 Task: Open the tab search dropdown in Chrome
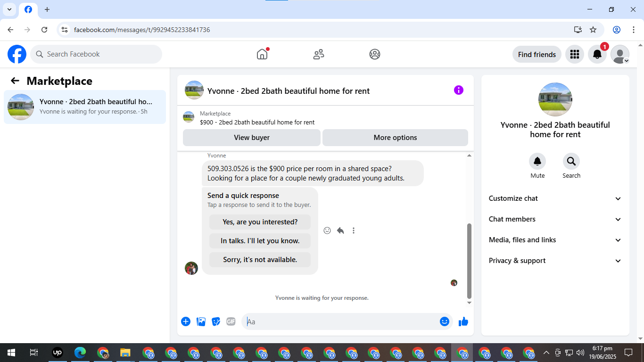point(9,9)
